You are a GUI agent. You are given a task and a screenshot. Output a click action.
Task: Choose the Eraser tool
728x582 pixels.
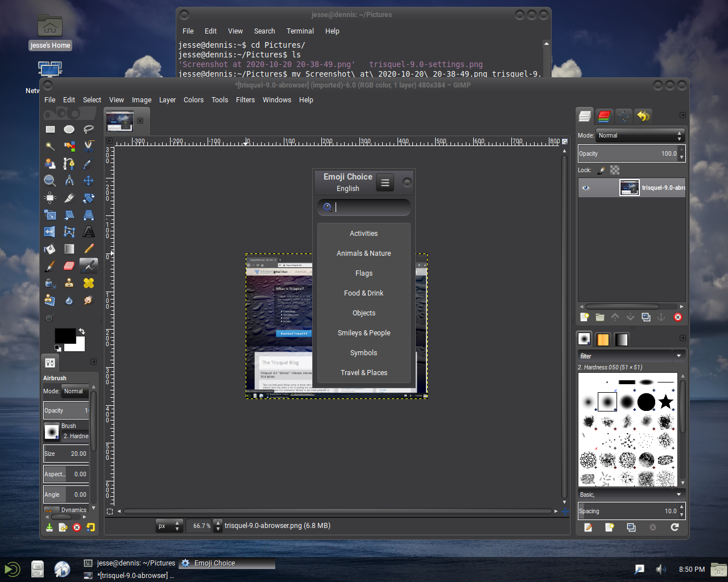[69, 266]
